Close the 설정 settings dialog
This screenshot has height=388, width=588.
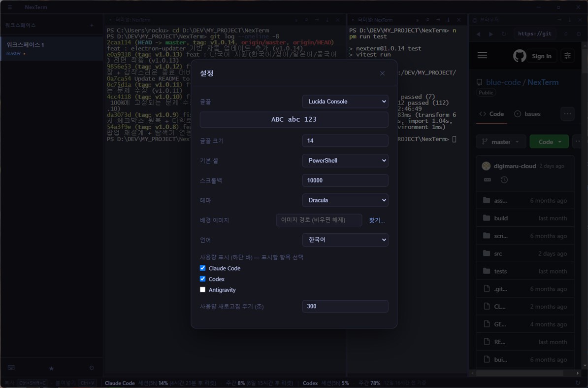click(x=382, y=73)
